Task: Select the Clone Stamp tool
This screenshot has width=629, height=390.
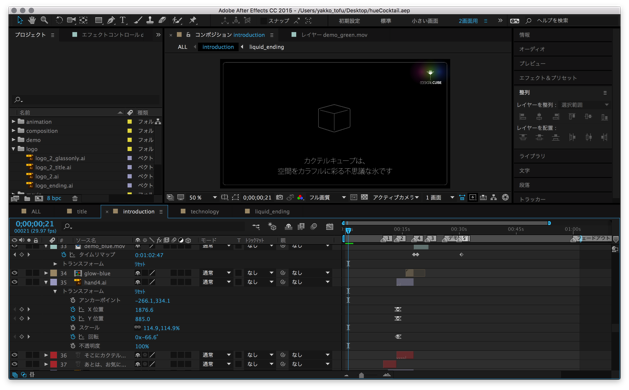Action: (150, 20)
